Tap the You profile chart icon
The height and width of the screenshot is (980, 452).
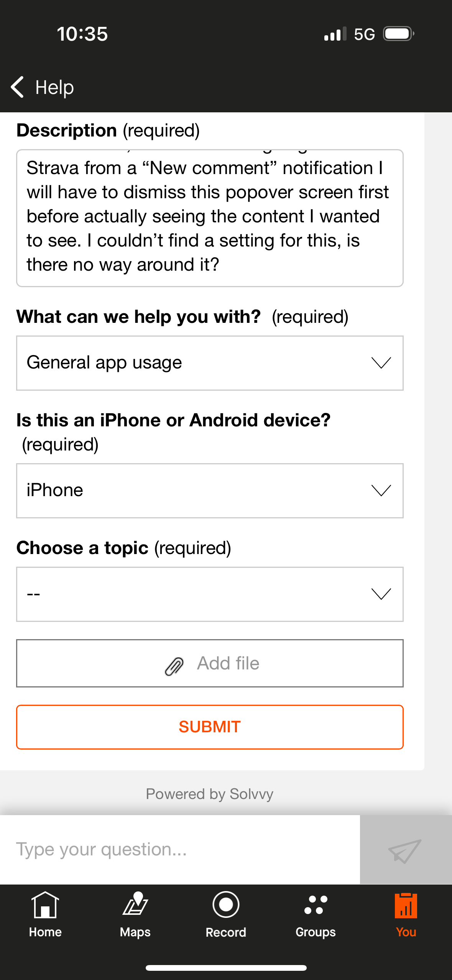406,906
